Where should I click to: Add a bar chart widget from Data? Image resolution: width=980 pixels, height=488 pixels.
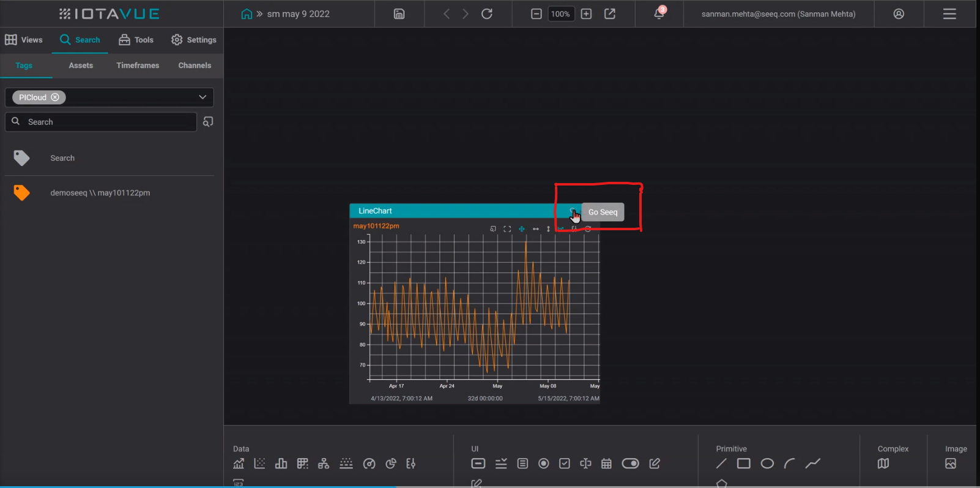[x=281, y=464]
